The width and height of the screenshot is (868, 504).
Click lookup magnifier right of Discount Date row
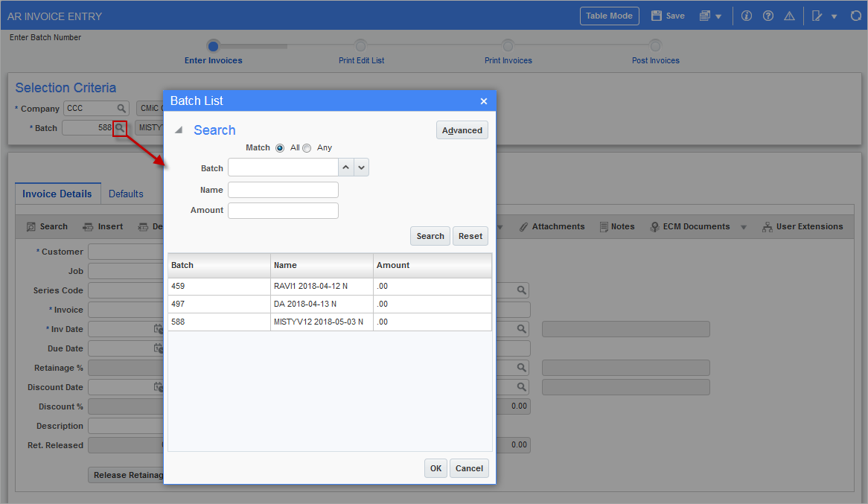(x=521, y=387)
